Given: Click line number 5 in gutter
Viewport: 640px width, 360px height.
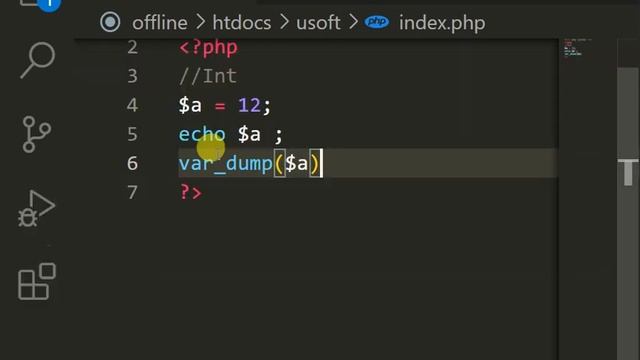Looking at the screenshot, I should 132,134.
